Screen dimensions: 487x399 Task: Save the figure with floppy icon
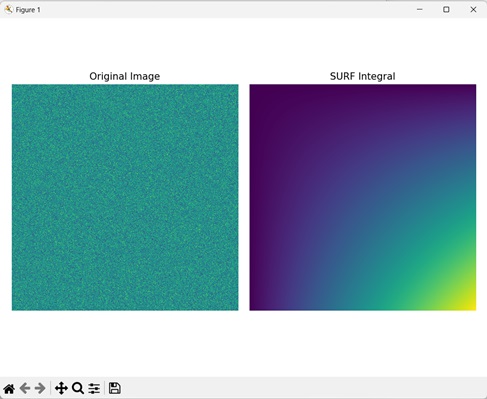115,388
